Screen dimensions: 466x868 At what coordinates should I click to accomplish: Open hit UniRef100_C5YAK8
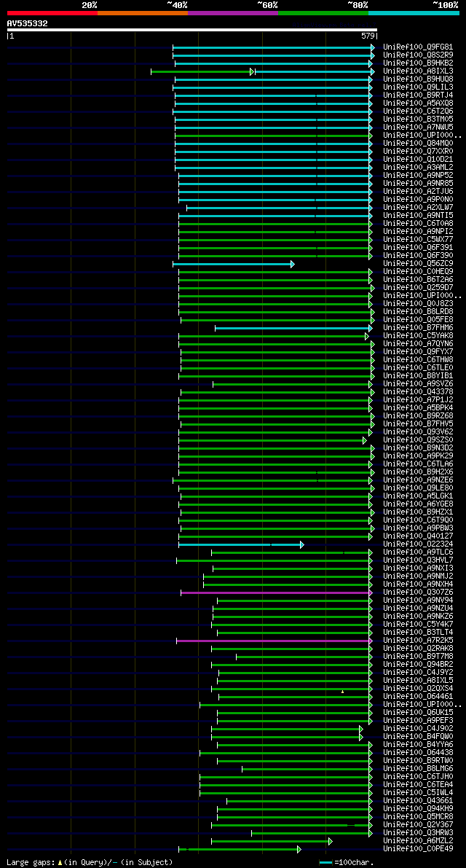coord(418,336)
